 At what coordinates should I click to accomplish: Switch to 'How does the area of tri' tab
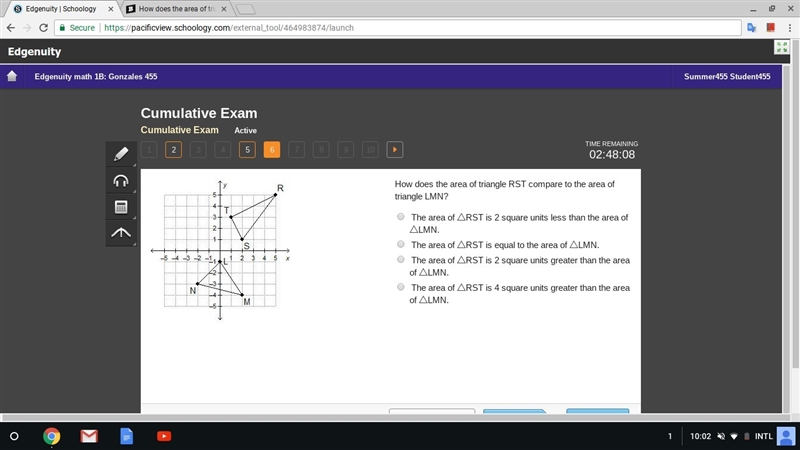coord(176,9)
